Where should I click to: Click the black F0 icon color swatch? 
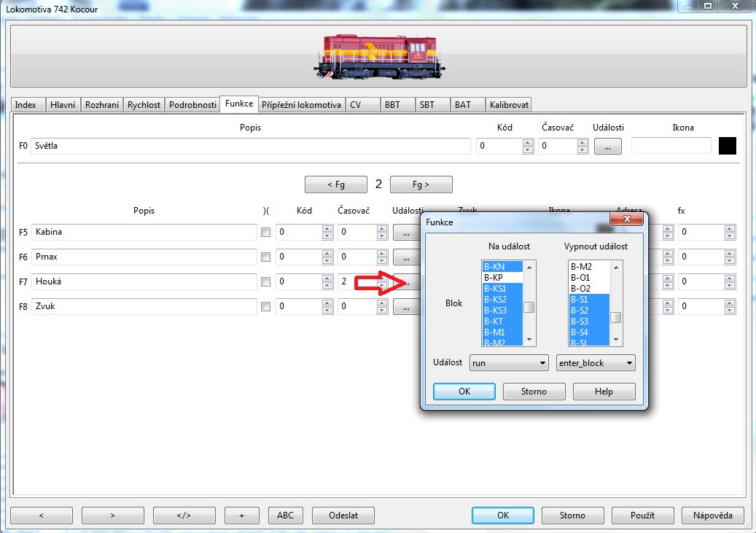point(727,146)
